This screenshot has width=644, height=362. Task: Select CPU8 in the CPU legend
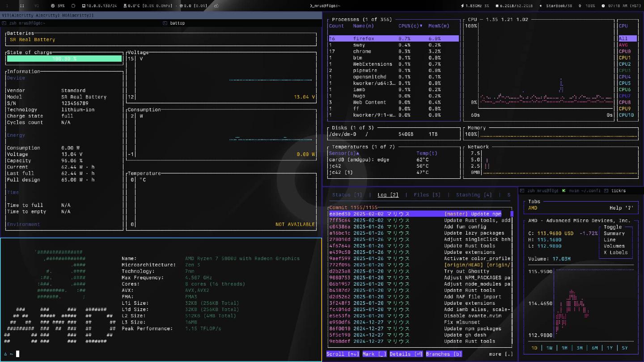click(625, 102)
